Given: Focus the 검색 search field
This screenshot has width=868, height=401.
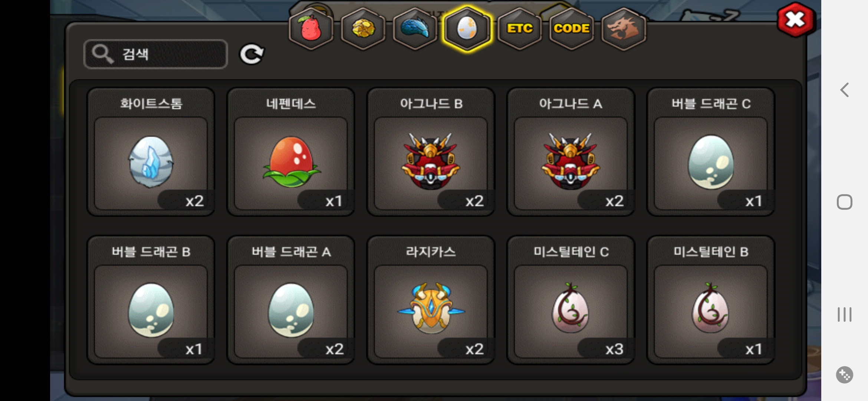Looking at the screenshot, I should click(x=156, y=54).
